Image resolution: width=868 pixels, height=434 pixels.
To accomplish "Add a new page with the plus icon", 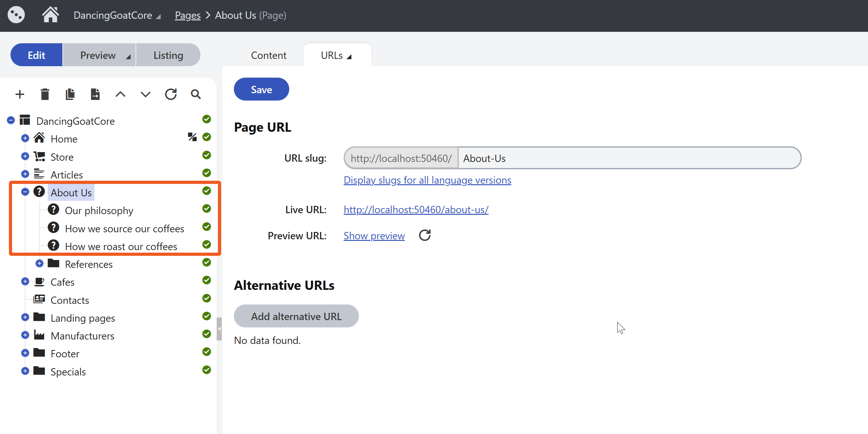I will (x=19, y=94).
